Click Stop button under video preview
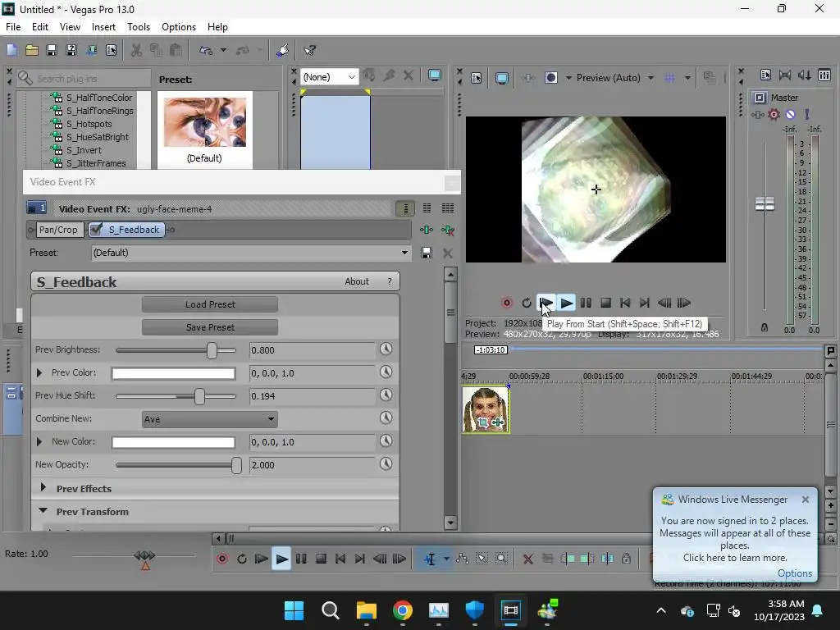Screen dimensions: 840x630 pos(606,304)
